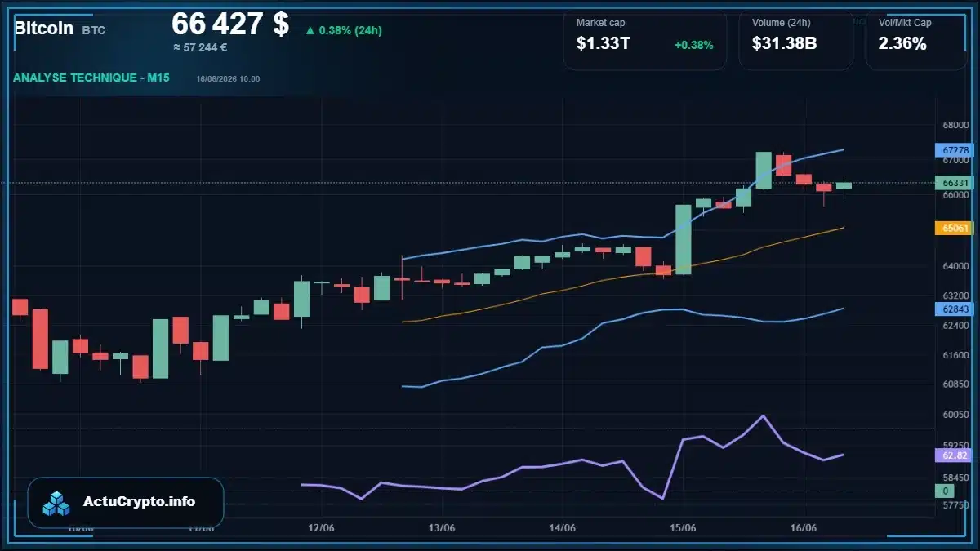
Task: Click the green 66331 current price tag
Action: [955, 183]
